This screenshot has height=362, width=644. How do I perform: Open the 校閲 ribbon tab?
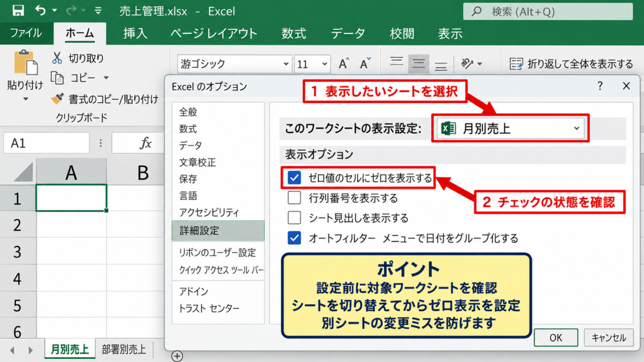point(402,34)
